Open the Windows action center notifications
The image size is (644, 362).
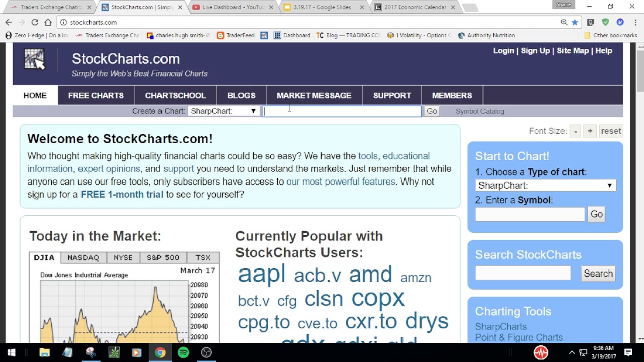coord(628,352)
